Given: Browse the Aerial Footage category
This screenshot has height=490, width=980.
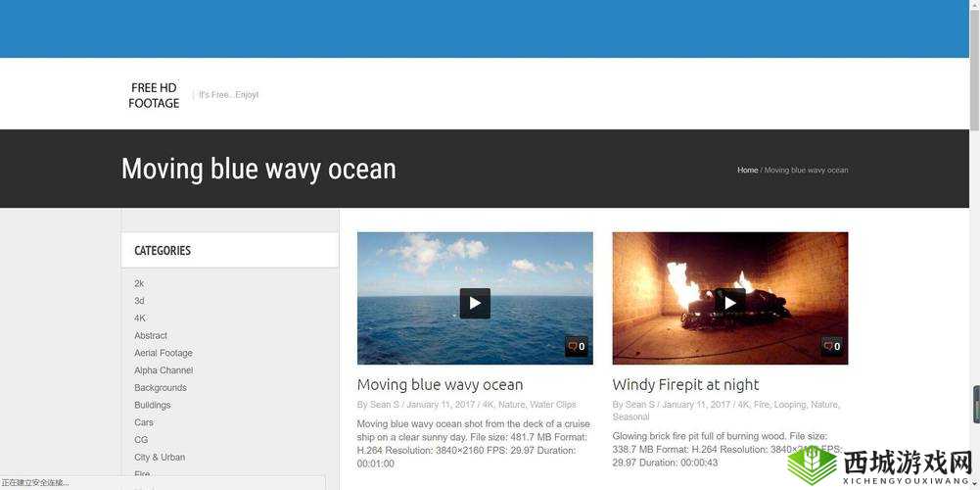Looking at the screenshot, I should pyautogui.click(x=163, y=353).
